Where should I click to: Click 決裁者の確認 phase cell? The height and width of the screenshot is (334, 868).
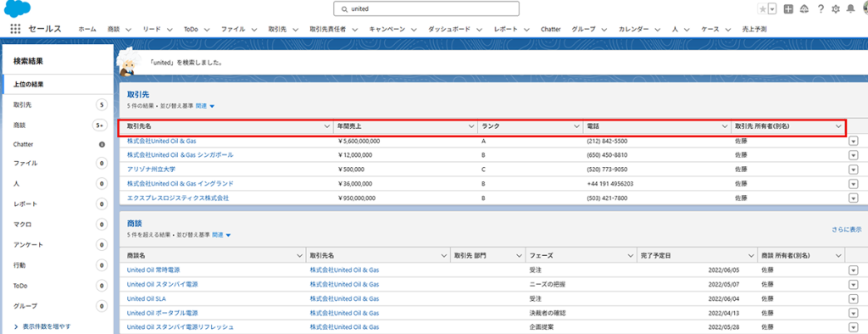pyautogui.click(x=547, y=313)
